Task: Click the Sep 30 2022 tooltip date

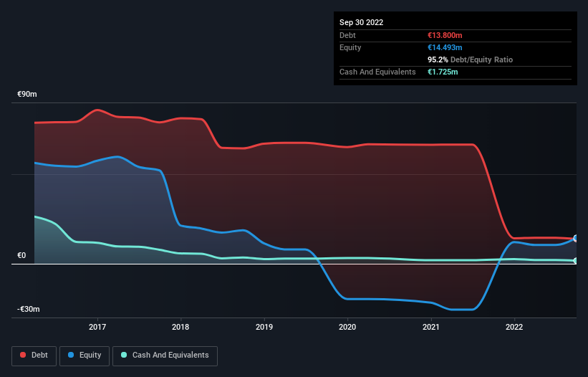Action: coord(362,22)
